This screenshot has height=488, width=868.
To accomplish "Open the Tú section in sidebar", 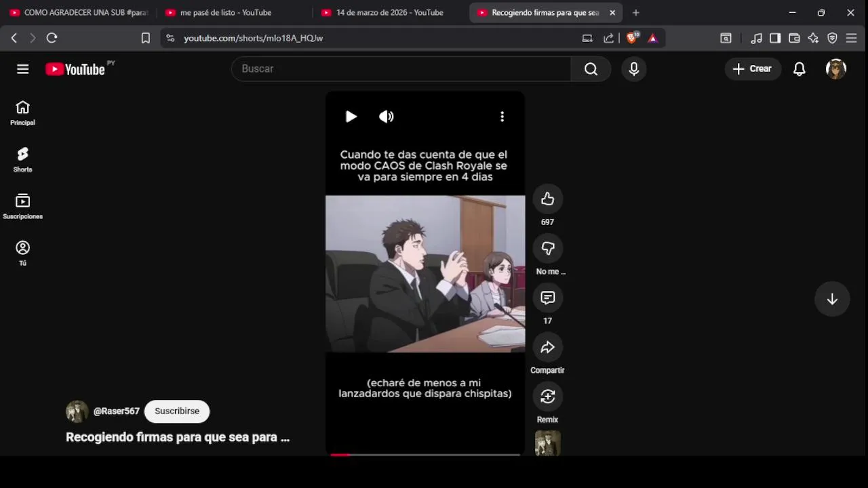I will coord(22,253).
